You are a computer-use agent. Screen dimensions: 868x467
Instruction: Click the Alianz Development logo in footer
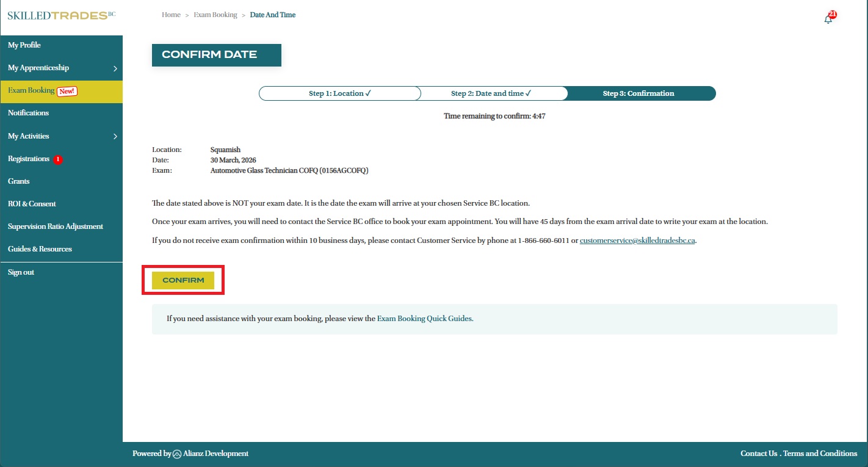click(177, 454)
